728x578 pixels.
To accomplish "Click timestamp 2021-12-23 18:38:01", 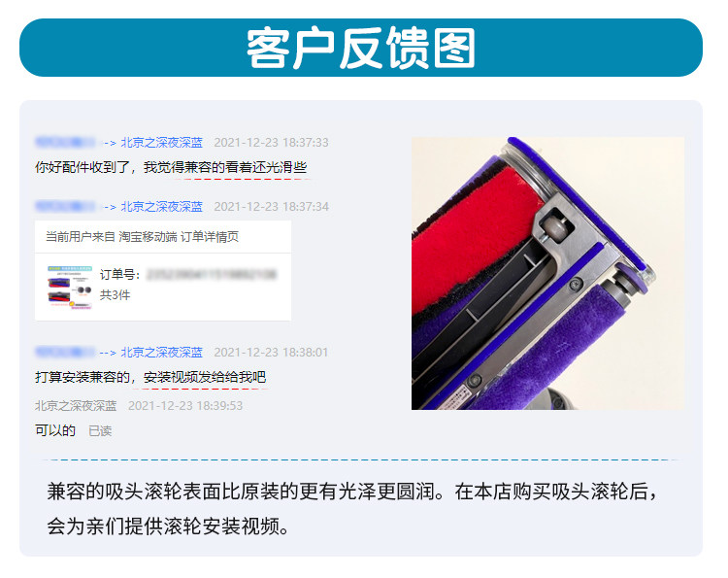I will (x=271, y=353).
